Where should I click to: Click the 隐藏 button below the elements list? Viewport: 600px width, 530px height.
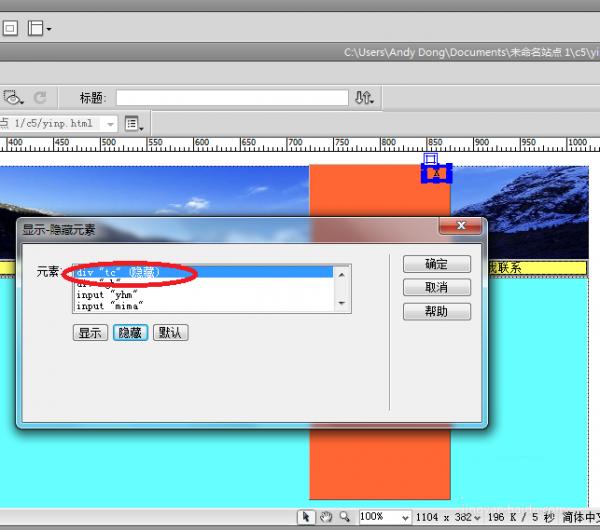coord(130,333)
